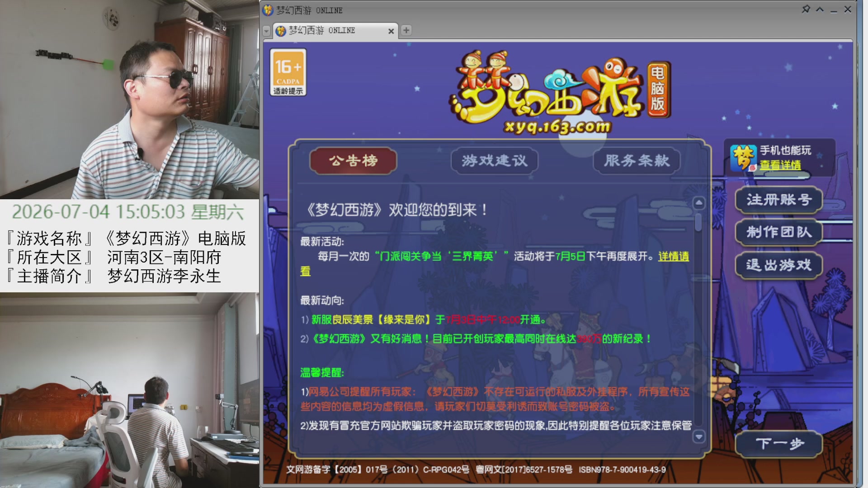Click the online-record news line numbered 2
The height and width of the screenshot is (488, 868).
476,339
